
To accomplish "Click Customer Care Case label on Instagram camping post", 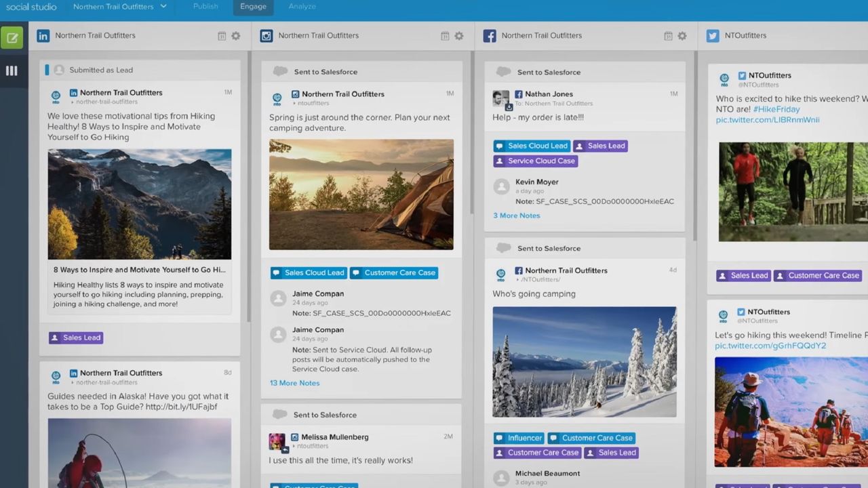I will coord(394,273).
